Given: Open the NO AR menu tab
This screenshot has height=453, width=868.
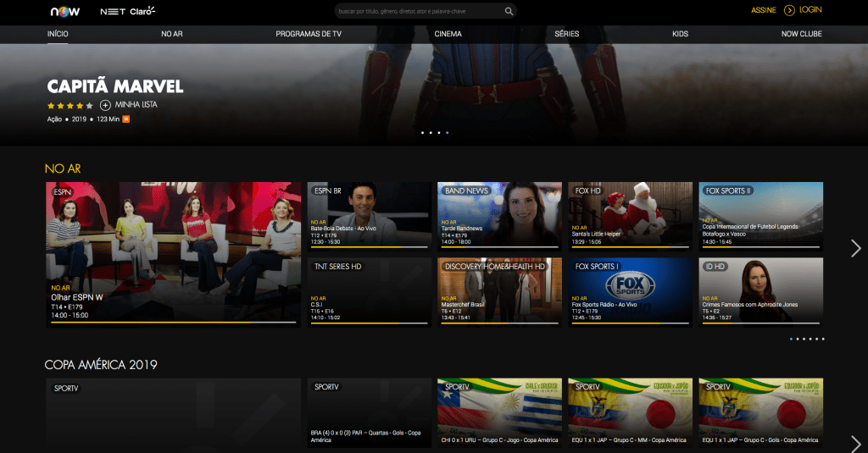Looking at the screenshot, I should coord(171,34).
